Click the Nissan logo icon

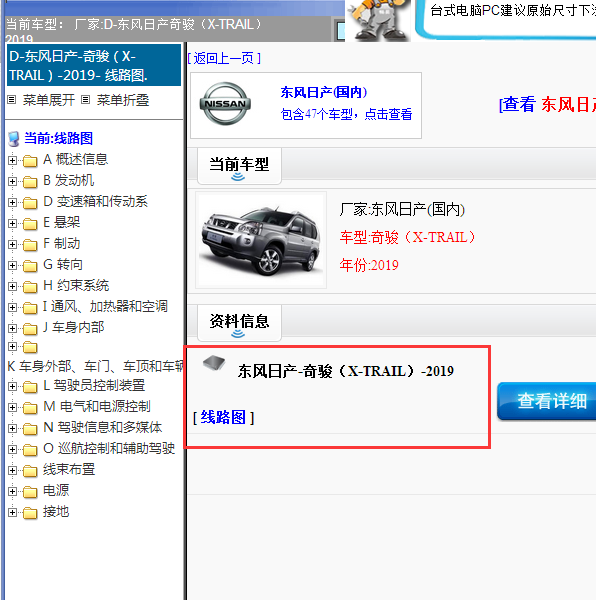(225, 104)
